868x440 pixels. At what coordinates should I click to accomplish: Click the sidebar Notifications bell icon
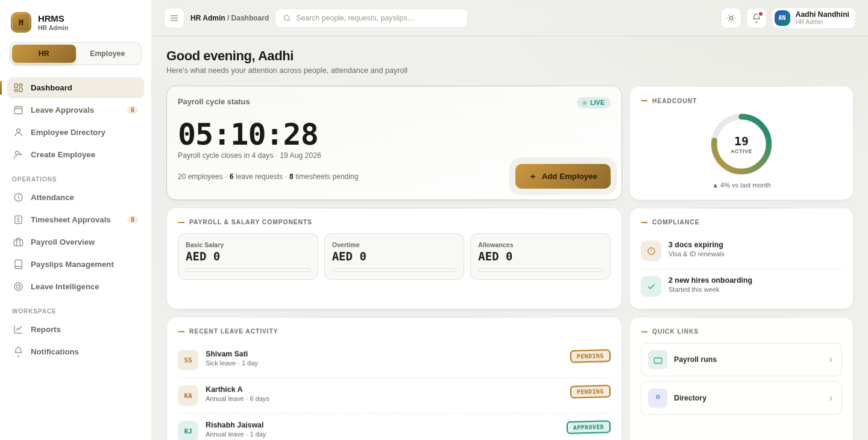tap(18, 351)
